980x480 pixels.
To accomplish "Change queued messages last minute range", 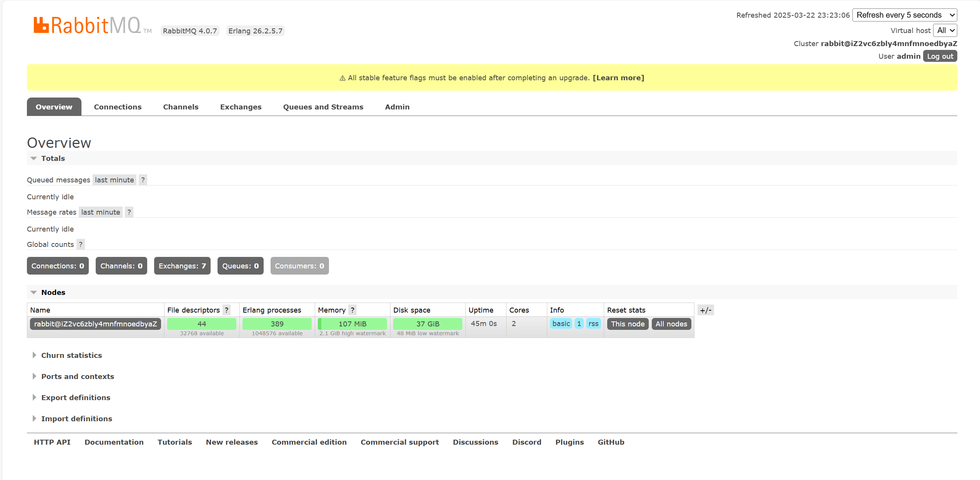I will (115, 180).
